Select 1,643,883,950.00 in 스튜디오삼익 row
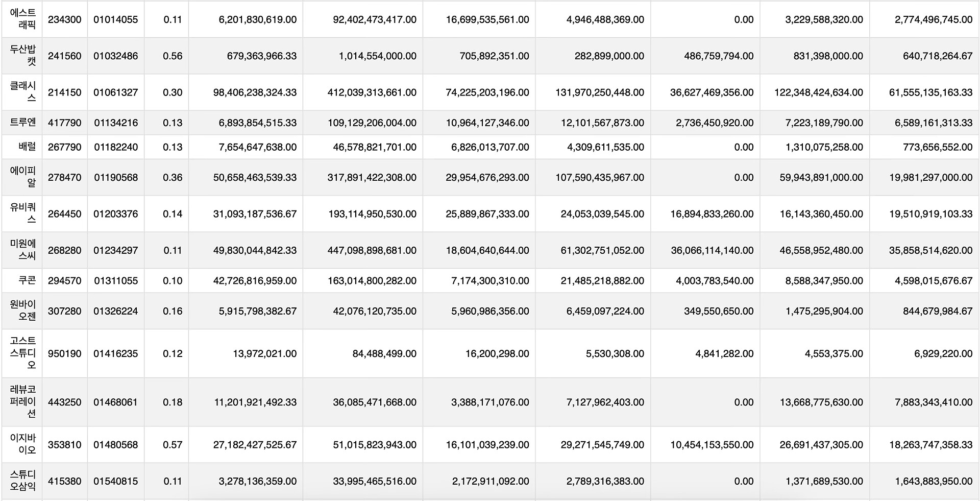 click(933, 481)
